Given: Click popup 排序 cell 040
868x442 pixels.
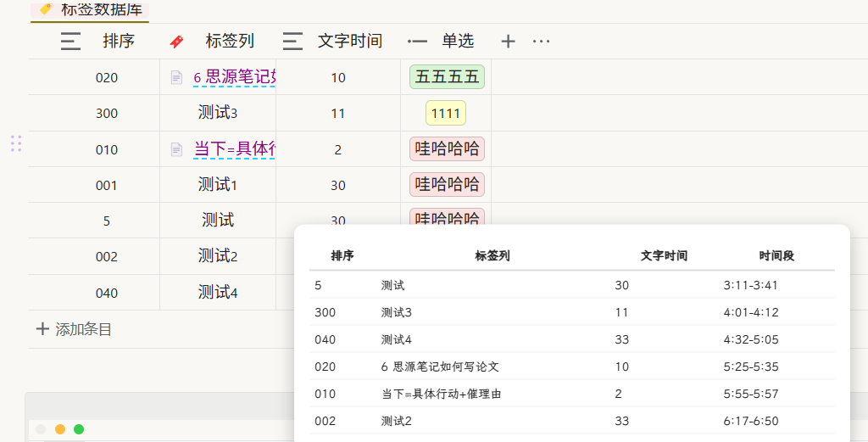Looking at the screenshot, I should click(x=325, y=339).
